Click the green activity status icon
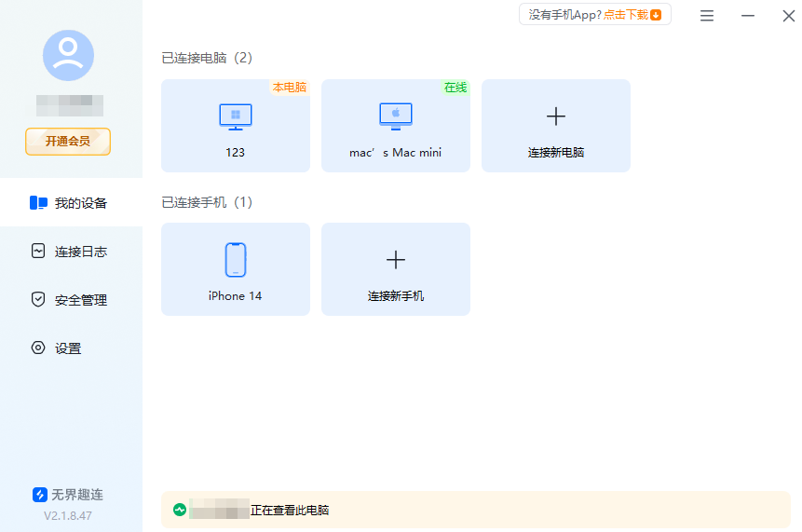The width and height of the screenshot is (802, 532). pos(180,510)
